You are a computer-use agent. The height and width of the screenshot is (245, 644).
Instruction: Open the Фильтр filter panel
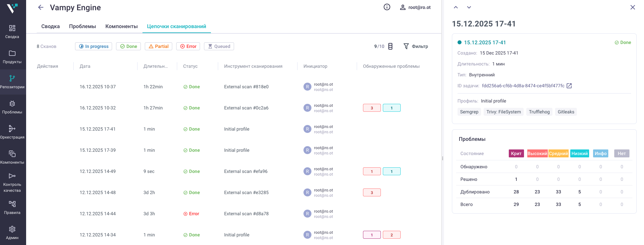(x=416, y=46)
